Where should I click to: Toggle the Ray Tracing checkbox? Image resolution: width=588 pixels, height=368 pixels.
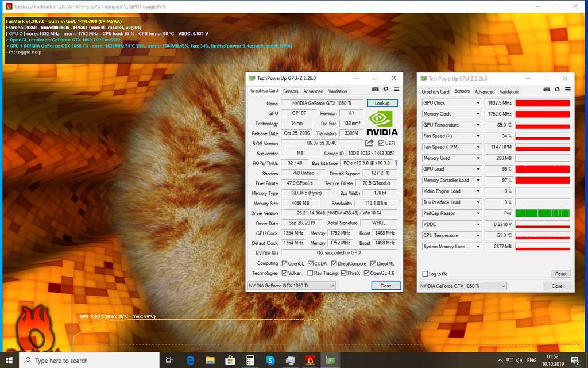[310, 273]
